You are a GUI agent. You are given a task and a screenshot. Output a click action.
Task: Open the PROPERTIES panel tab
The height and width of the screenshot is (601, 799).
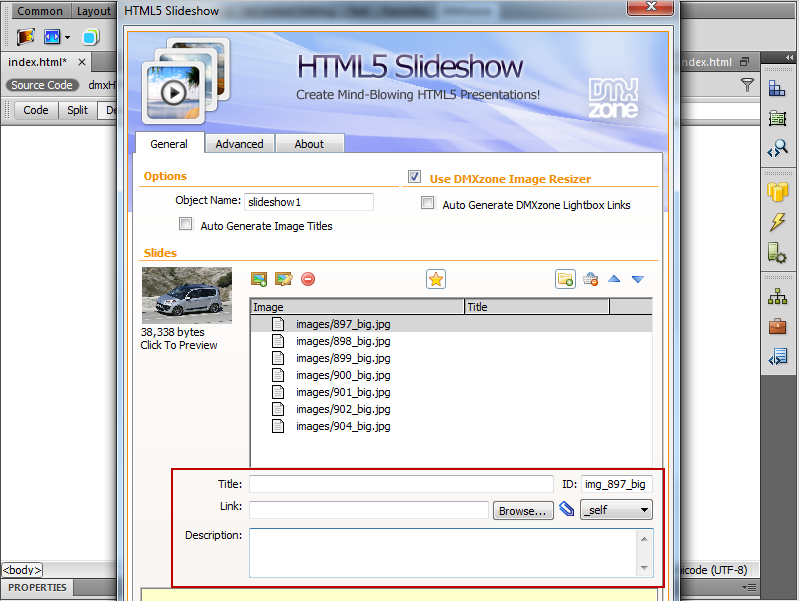tap(37, 587)
